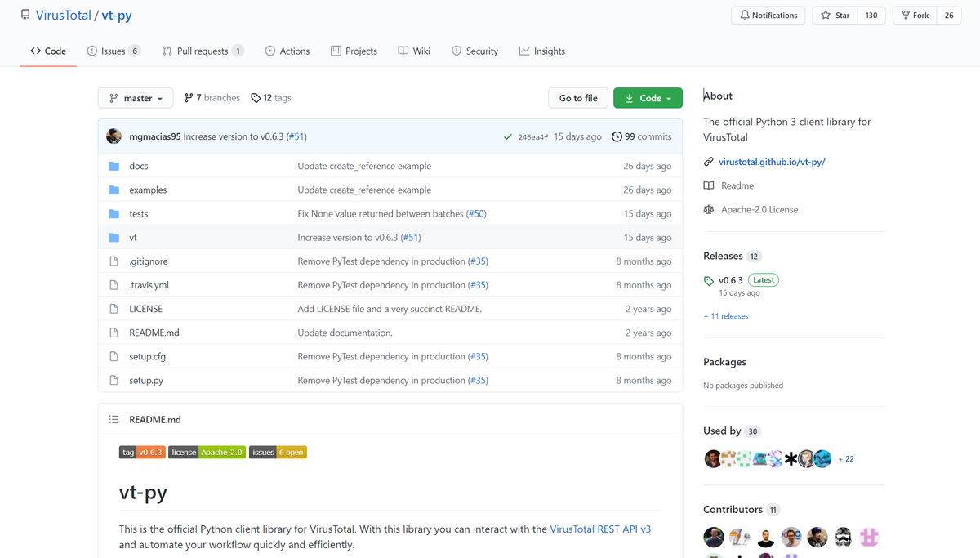Open VirusTotal REST API v3 link
Screen dimensions: 980x558
[x=600, y=529]
